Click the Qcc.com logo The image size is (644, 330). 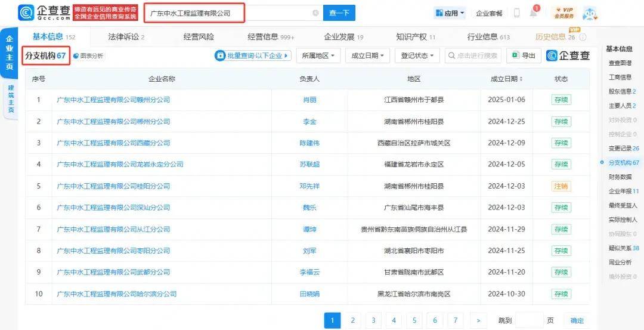[x=44, y=13]
